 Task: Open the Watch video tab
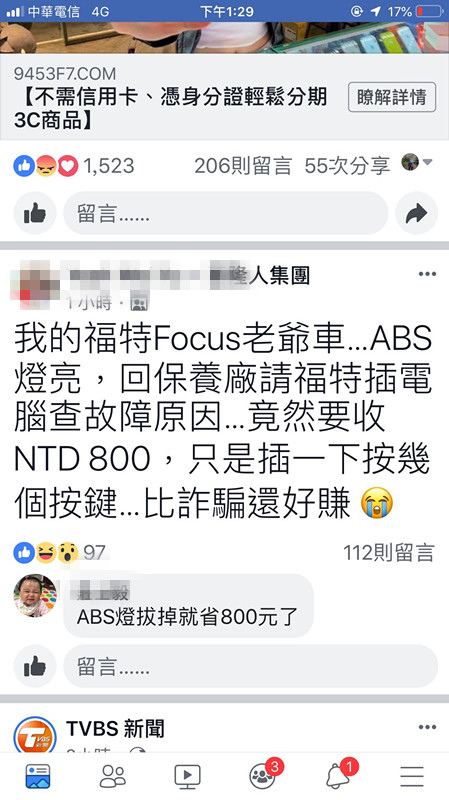point(187,777)
